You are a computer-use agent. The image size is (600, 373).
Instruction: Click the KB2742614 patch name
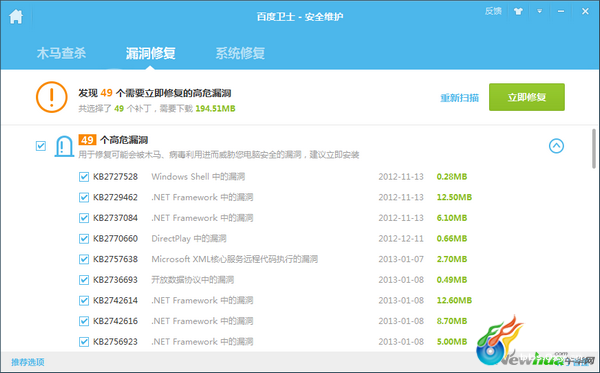coord(116,301)
